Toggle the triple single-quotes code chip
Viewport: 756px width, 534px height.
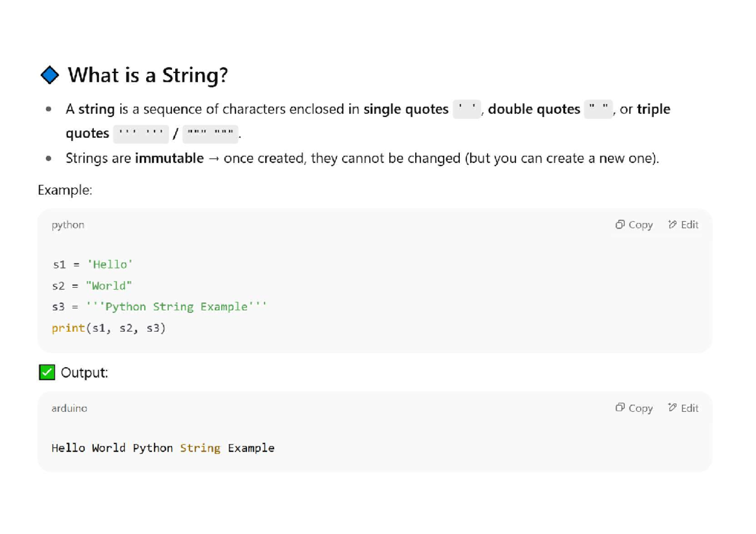click(x=141, y=133)
